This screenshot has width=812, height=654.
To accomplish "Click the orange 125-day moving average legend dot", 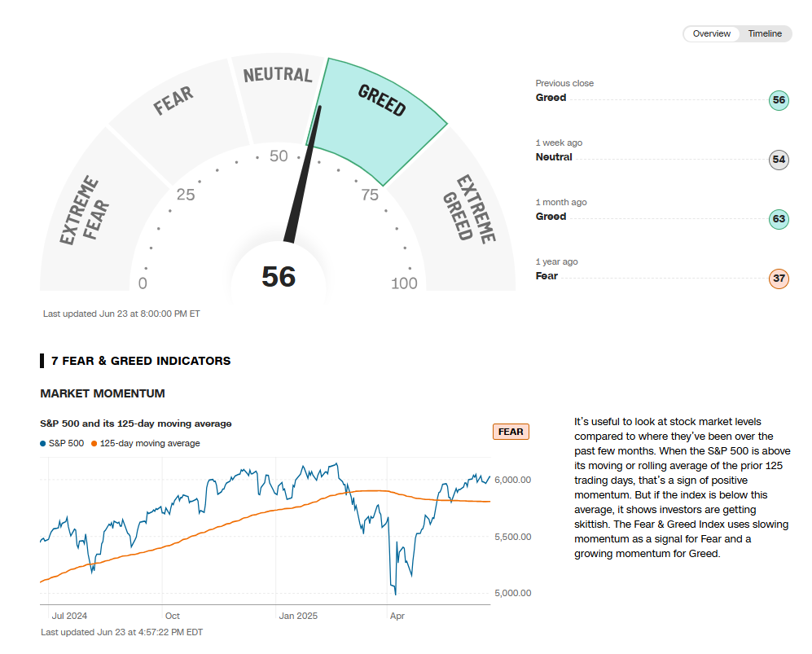I will coord(94,443).
